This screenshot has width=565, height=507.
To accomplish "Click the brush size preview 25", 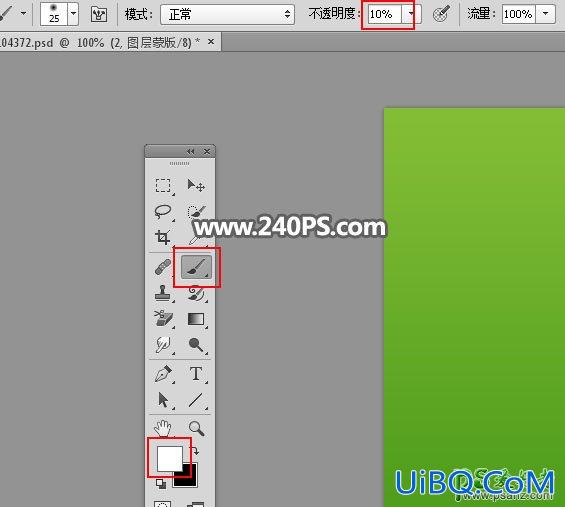I will [54, 14].
